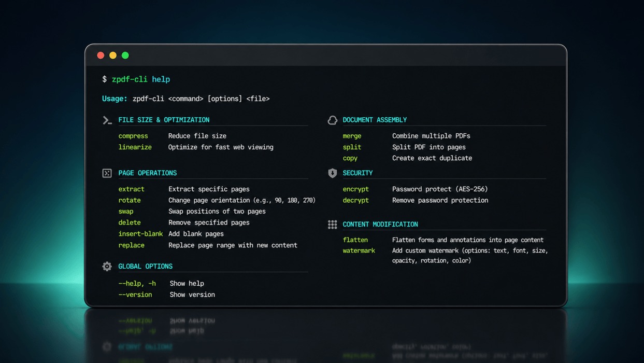
Task: Click the Content Modification grid icon
Action: 333,225
